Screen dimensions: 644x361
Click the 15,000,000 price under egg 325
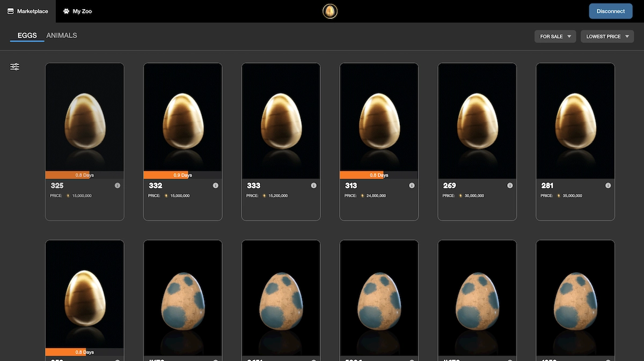(82, 196)
